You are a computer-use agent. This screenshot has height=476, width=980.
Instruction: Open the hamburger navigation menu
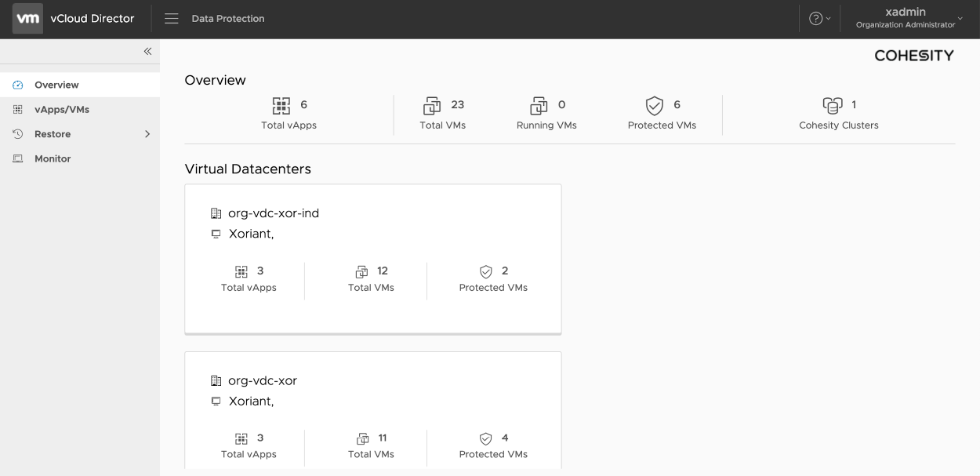[x=171, y=19]
